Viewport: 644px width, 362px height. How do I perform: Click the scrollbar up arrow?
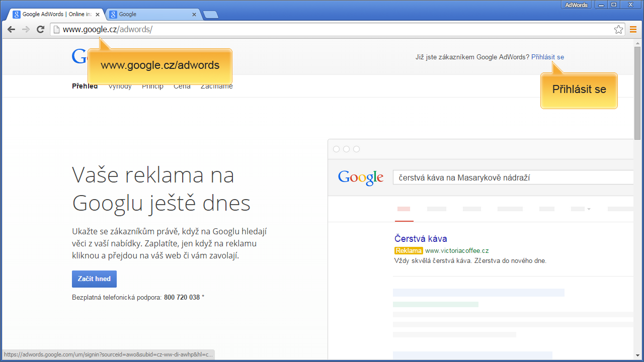coord(637,43)
